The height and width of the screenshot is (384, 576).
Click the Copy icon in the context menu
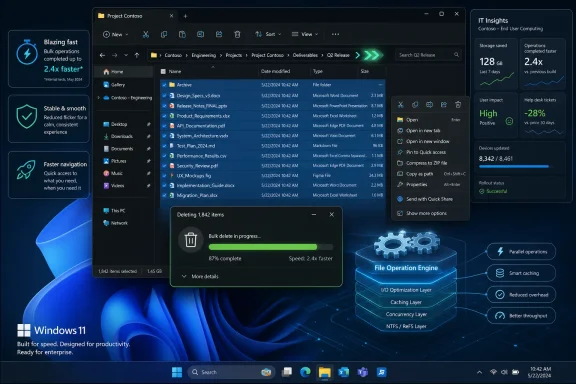click(415, 105)
